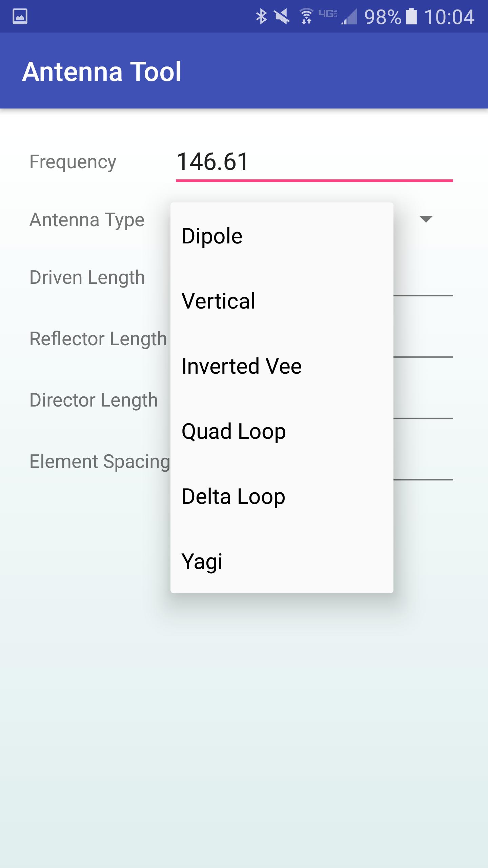The image size is (488, 868).
Task: Tap the Bluetooth status icon
Action: [x=261, y=17]
